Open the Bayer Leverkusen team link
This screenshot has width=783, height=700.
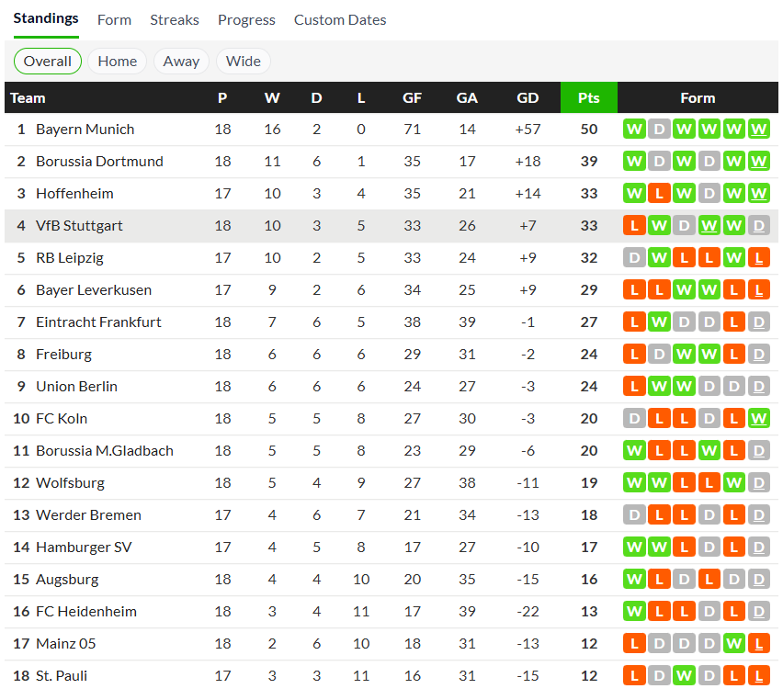pos(94,290)
